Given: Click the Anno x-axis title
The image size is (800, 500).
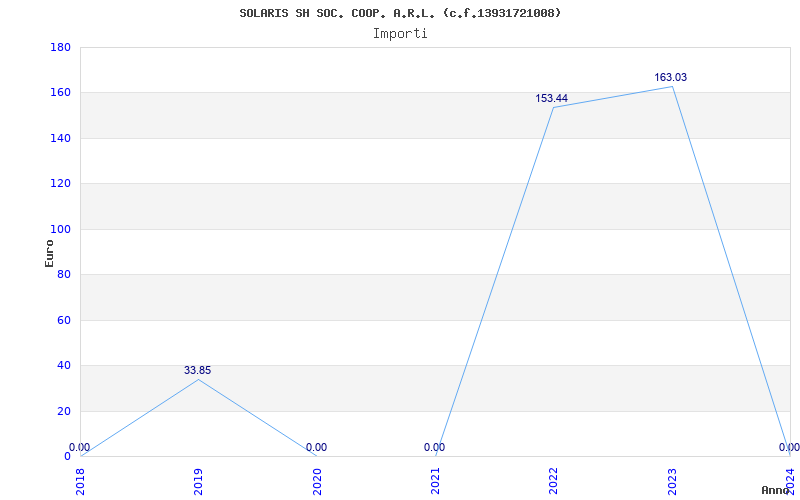Looking at the screenshot, I should pos(776,490).
